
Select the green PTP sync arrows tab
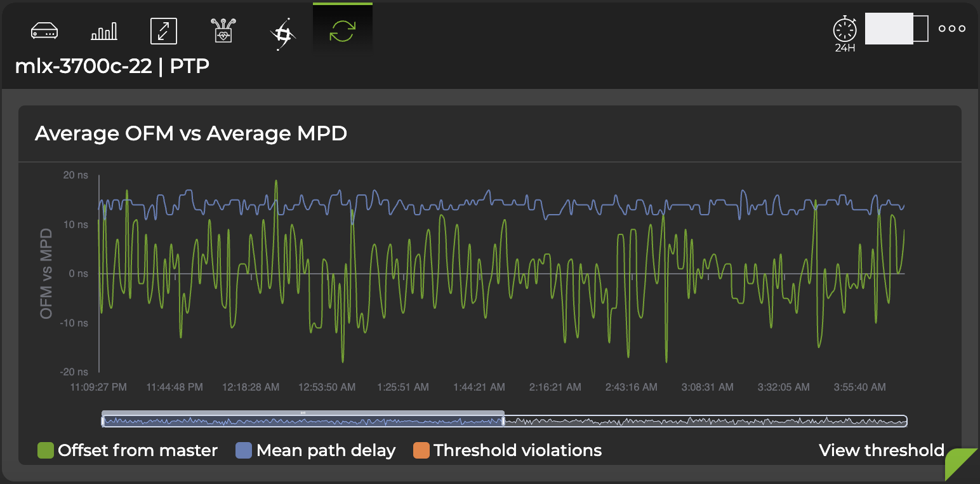click(x=342, y=30)
